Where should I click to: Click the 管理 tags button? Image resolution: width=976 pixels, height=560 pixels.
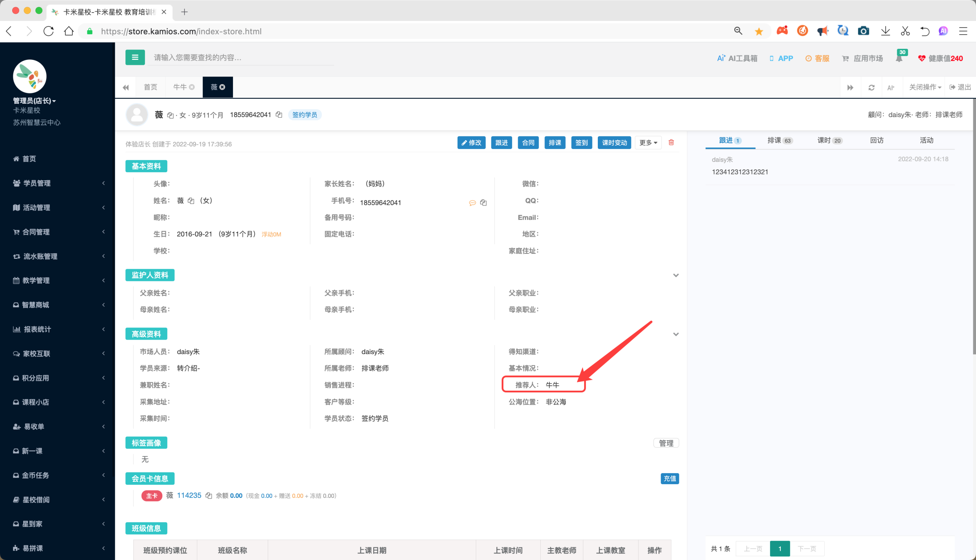(x=666, y=443)
